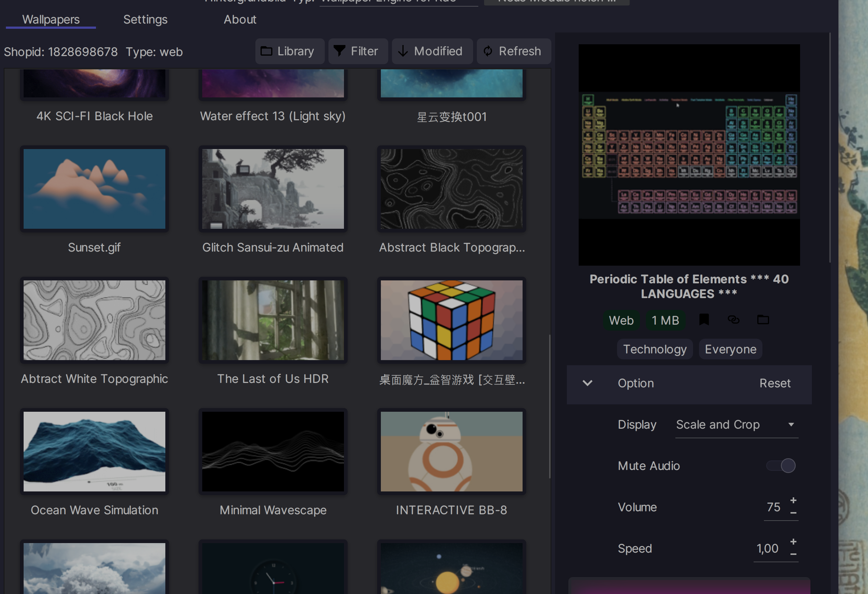Viewport: 868px width, 594px height.
Task: Increase Speed with plus button
Action: tap(794, 542)
